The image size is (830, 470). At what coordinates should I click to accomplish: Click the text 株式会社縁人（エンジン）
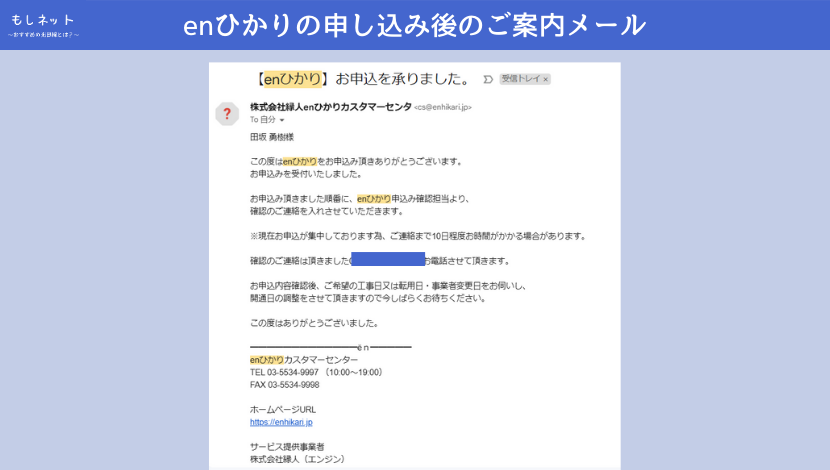pos(297,459)
